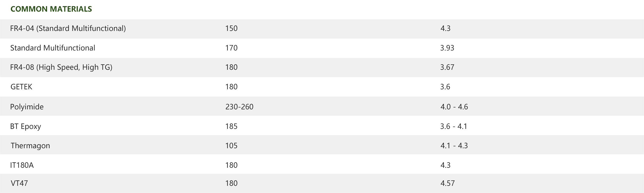Image resolution: width=644 pixels, height=193 pixels.
Task: Select FR4-08 (High Speed, High TG) text
Action: pos(61,67)
